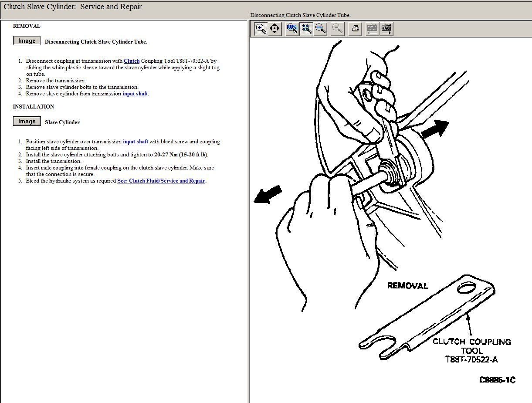Select the pan arrows tool
Image resolution: width=532 pixels, height=403 pixels.
[x=274, y=29]
